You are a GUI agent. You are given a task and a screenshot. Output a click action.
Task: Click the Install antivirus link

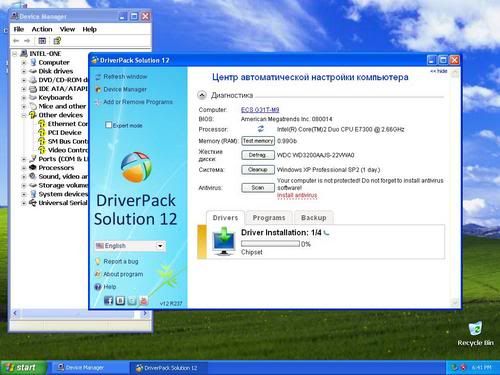297,195
